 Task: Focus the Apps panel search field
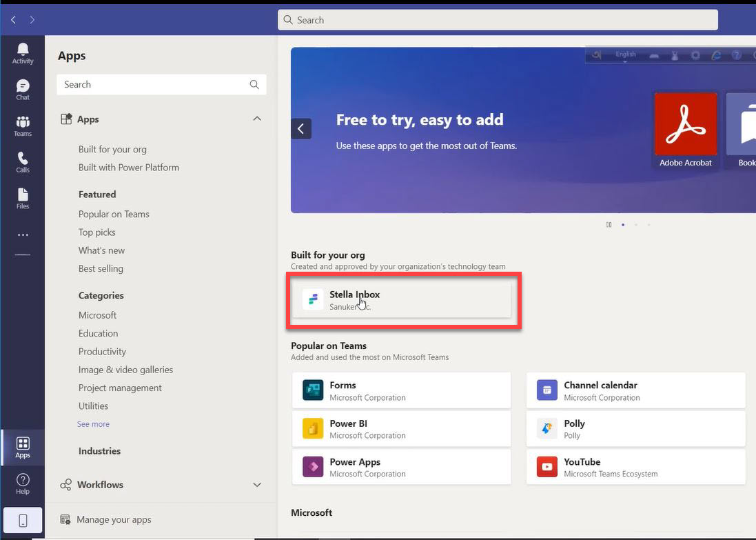(161, 84)
